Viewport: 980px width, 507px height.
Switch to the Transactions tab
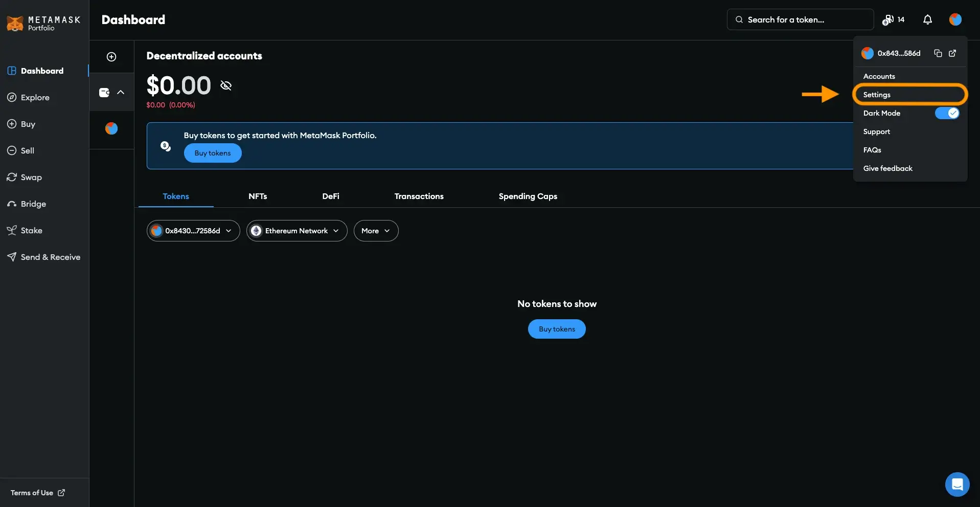click(419, 196)
